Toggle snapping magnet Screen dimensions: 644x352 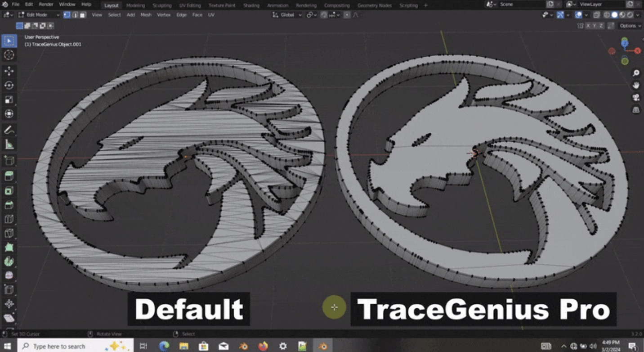324,15
